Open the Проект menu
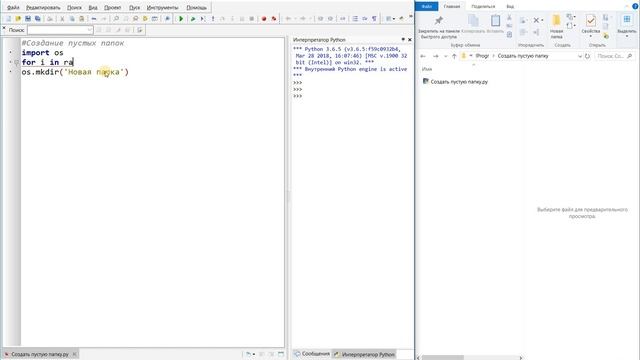 coord(113,7)
